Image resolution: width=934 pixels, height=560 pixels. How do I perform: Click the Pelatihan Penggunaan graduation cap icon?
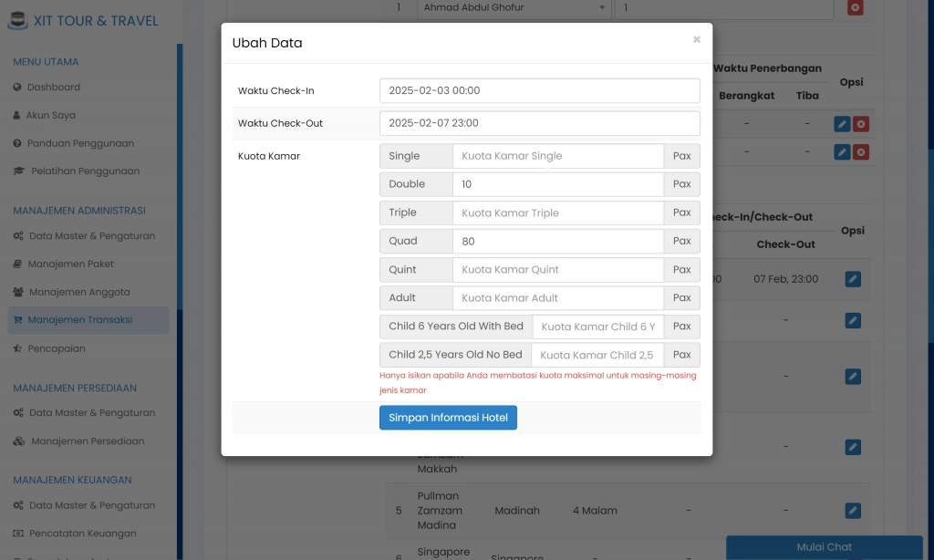(19, 171)
